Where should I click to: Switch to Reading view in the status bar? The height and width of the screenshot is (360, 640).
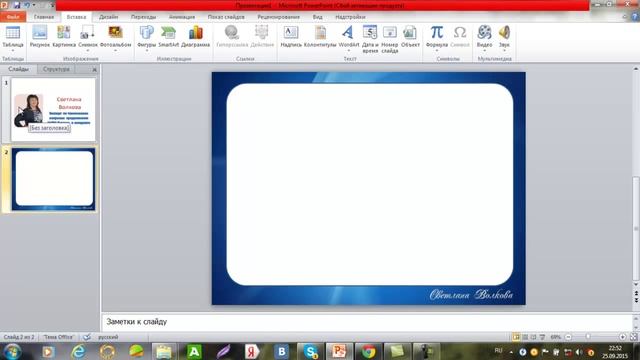tap(533, 337)
